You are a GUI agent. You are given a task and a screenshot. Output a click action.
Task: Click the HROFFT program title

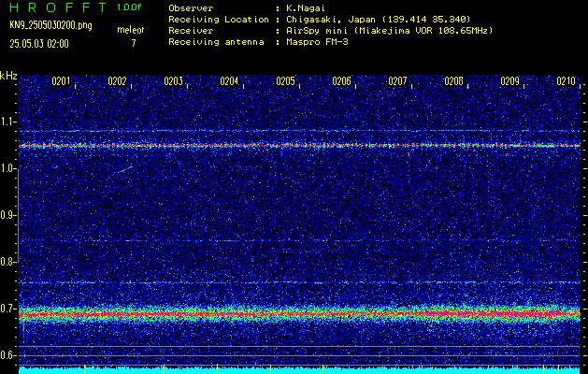click(58, 7)
